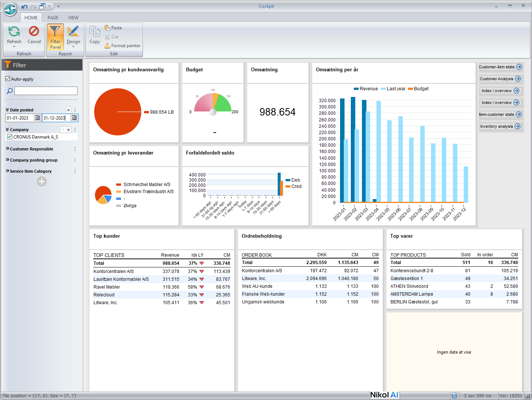Collapse the Company filter section
Screen dimensions: 532x400
(7, 129)
